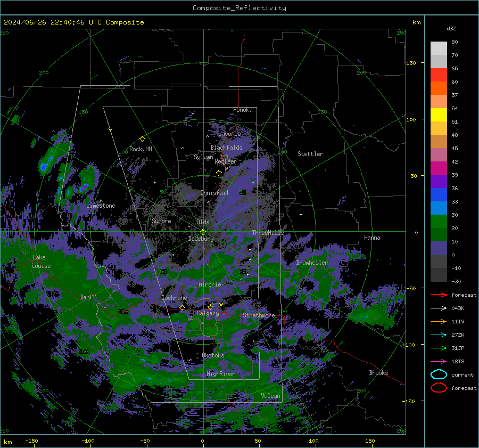Click the 18TS legend label
Viewport: 479px width, 448px height.
tap(458, 362)
